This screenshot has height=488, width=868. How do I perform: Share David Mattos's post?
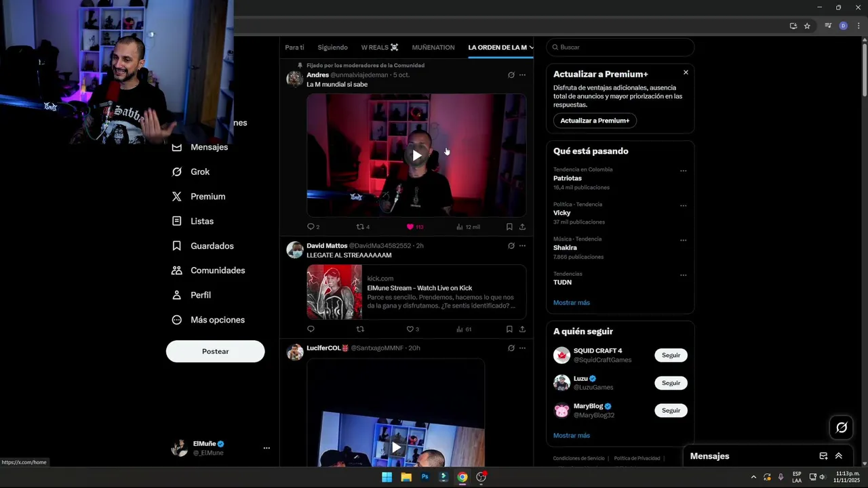(x=522, y=329)
